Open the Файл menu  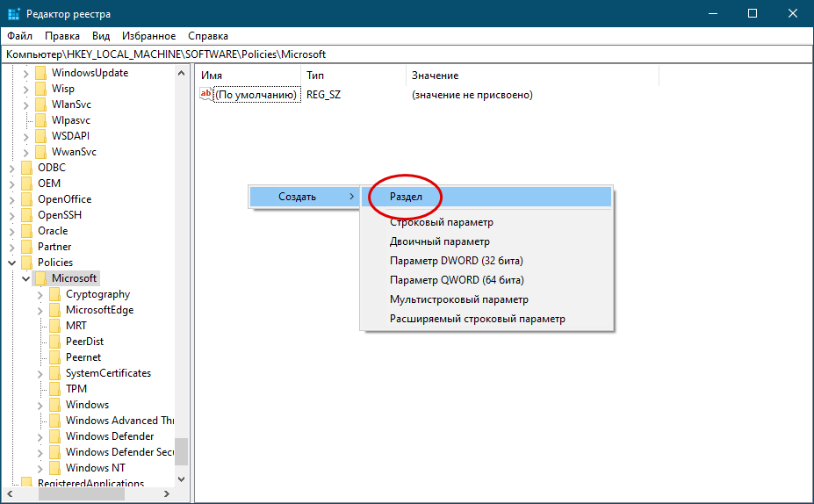click(19, 36)
